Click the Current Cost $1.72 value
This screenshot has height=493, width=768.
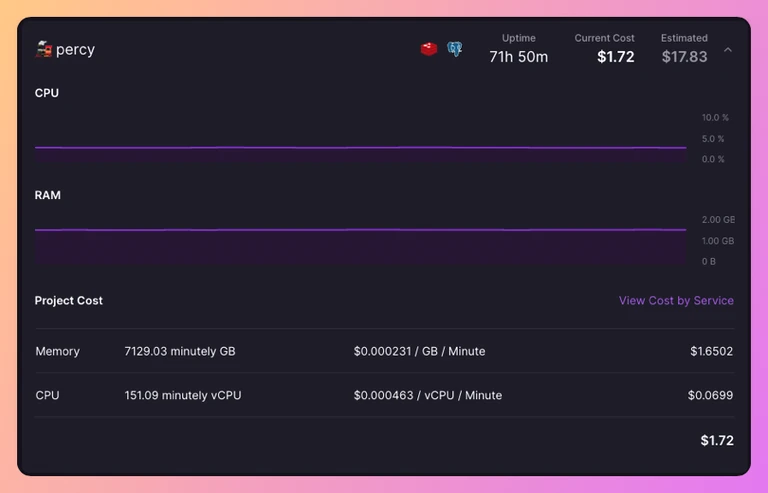[616, 57]
